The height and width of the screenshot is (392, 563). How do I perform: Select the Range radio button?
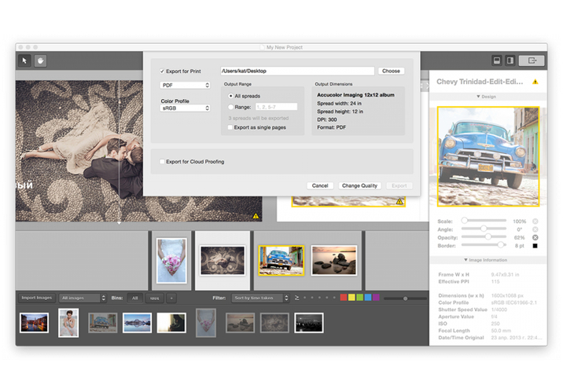click(x=230, y=106)
